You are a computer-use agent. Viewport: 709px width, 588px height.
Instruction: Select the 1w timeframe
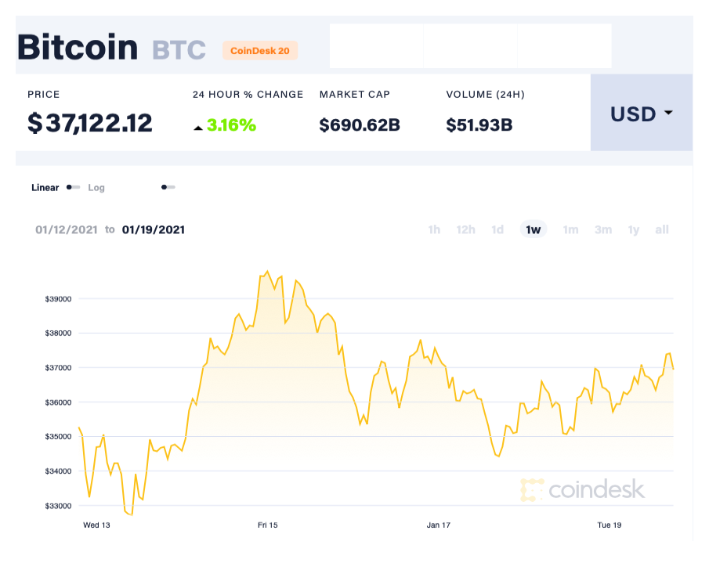pos(533,229)
